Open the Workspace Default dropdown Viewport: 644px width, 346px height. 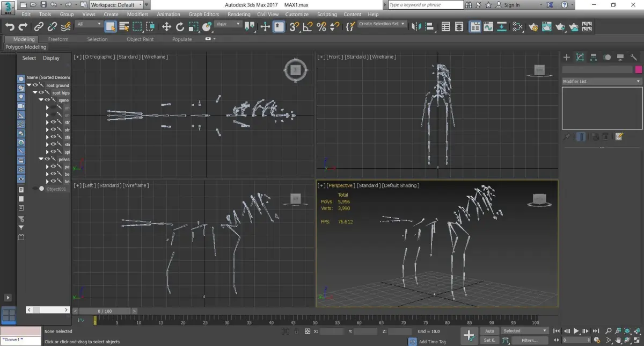(116, 5)
